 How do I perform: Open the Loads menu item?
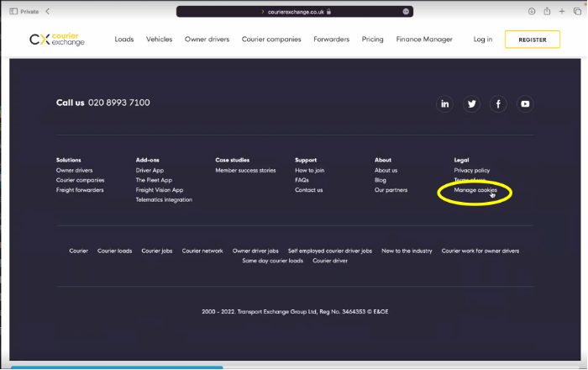click(124, 39)
